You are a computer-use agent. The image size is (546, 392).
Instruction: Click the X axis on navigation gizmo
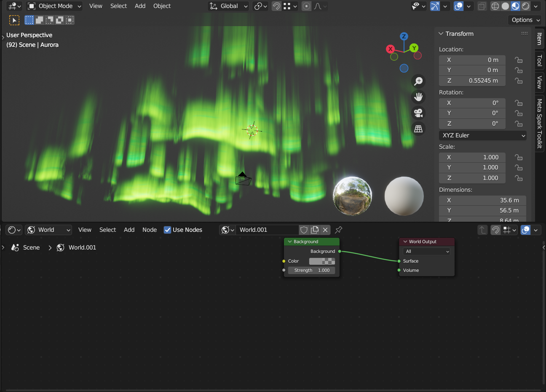391,49
